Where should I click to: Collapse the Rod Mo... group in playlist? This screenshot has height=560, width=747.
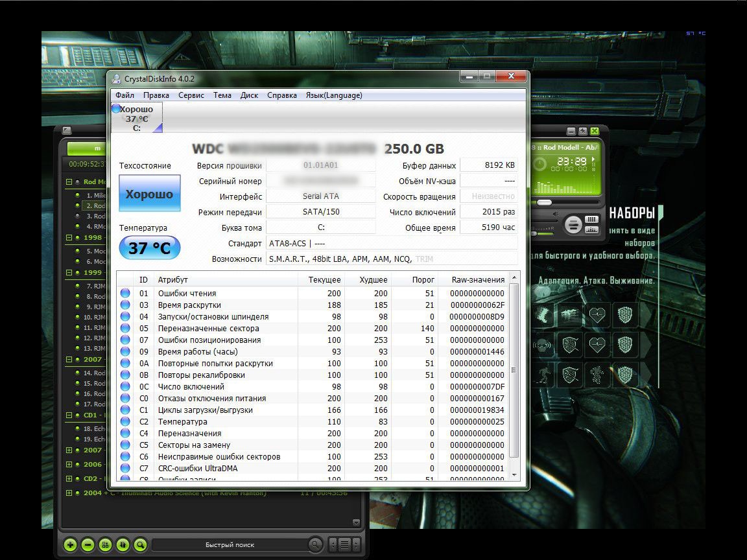(69, 181)
